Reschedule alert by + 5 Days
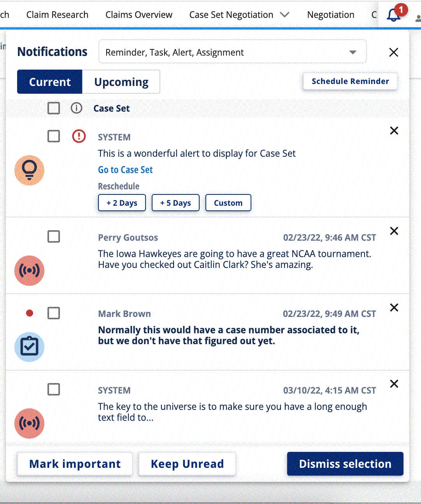The image size is (421, 504). [x=175, y=203]
